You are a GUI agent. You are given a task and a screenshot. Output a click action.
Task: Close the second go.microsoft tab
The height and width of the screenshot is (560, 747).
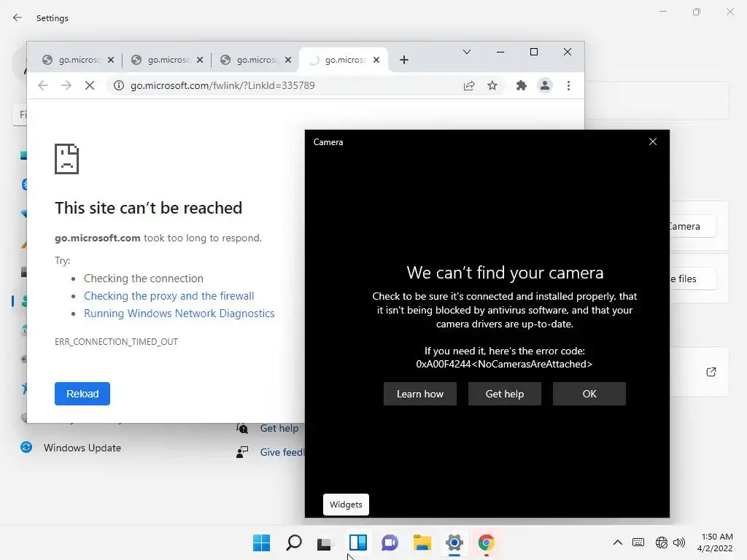(200, 60)
